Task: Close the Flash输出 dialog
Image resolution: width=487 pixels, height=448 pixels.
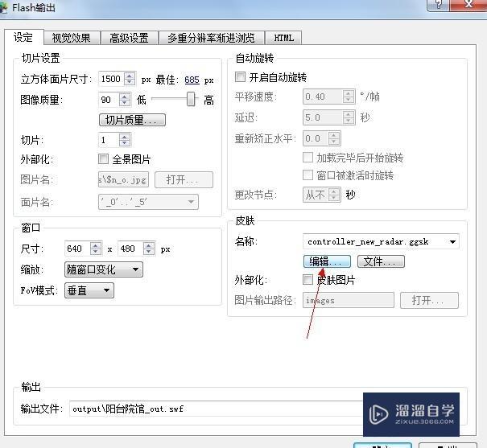Action: click(x=468, y=4)
